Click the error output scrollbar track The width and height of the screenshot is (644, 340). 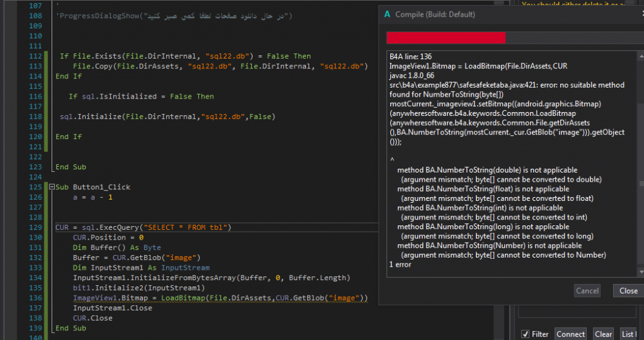(639, 193)
